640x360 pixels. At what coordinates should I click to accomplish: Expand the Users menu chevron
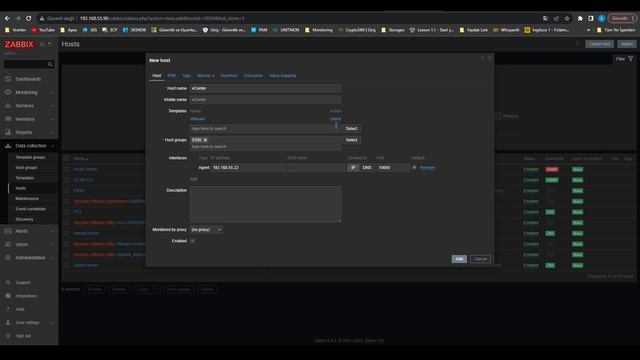tap(53, 244)
